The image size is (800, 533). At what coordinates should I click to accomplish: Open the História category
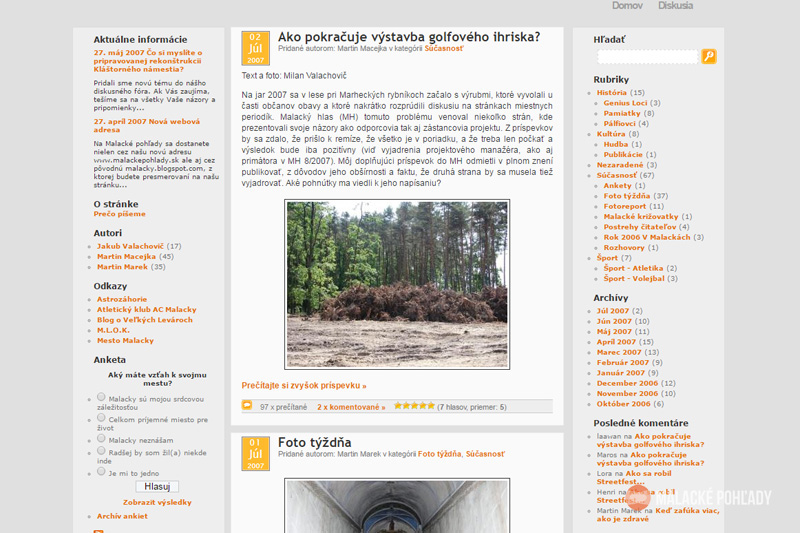612,92
